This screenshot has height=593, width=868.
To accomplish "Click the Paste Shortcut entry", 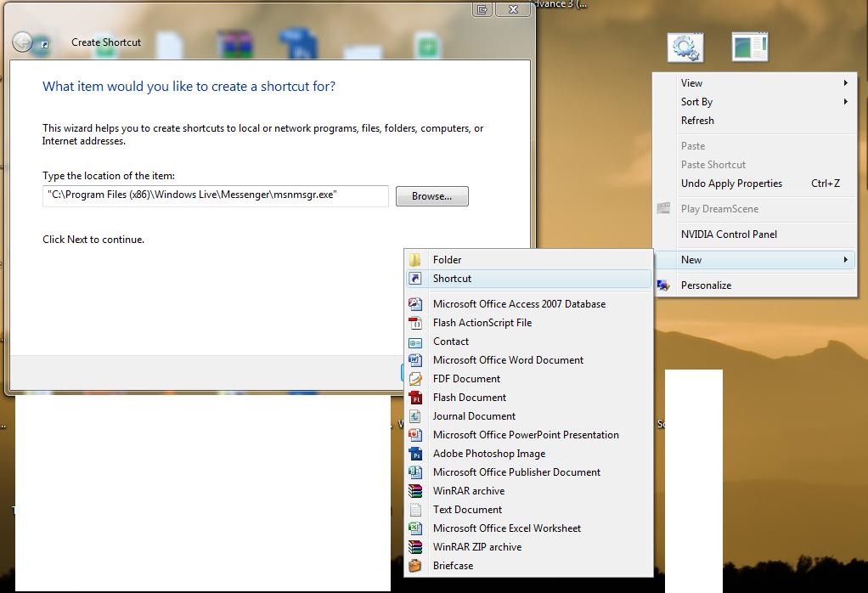I will (755, 165).
